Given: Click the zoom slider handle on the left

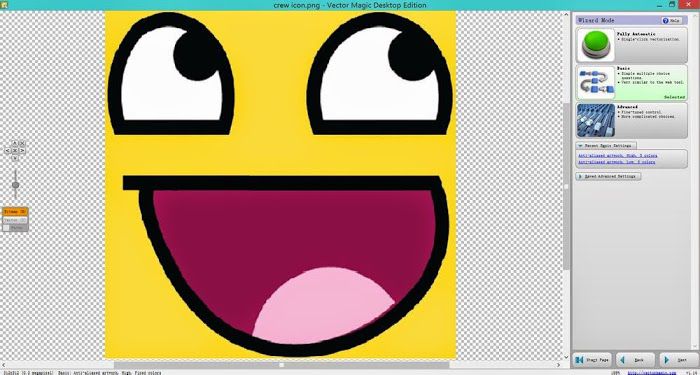Looking at the screenshot, I should pyautogui.click(x=15, y=185).
